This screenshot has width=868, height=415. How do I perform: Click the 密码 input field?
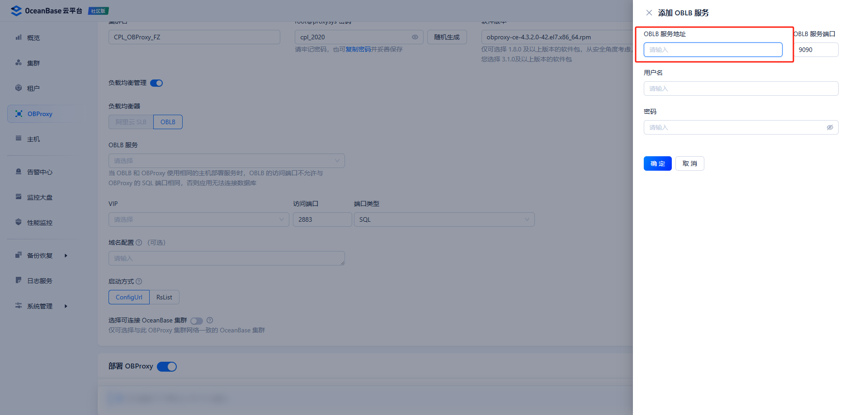click(741, 127)
